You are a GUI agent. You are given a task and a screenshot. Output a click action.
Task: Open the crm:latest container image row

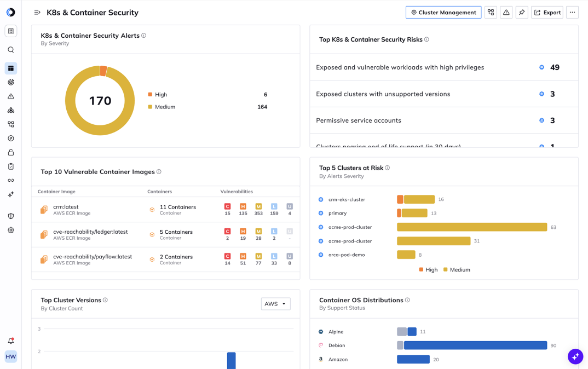point(166,210)
